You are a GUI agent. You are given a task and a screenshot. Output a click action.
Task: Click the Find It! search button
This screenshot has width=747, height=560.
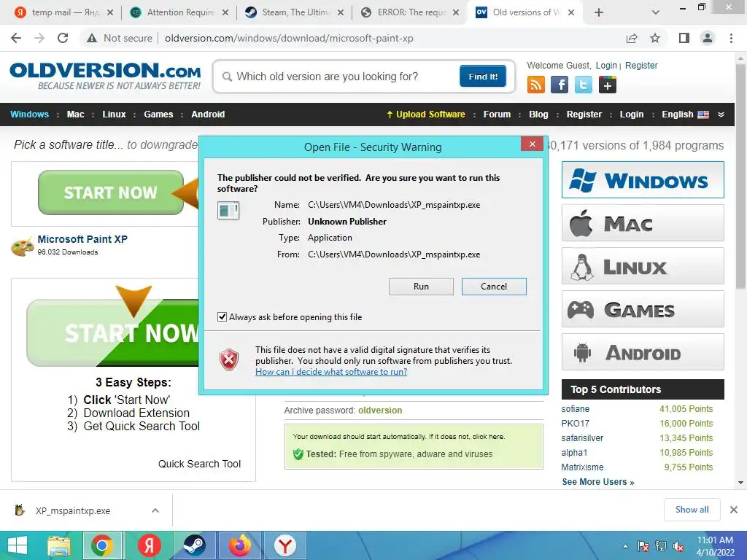tap(483, 76)
